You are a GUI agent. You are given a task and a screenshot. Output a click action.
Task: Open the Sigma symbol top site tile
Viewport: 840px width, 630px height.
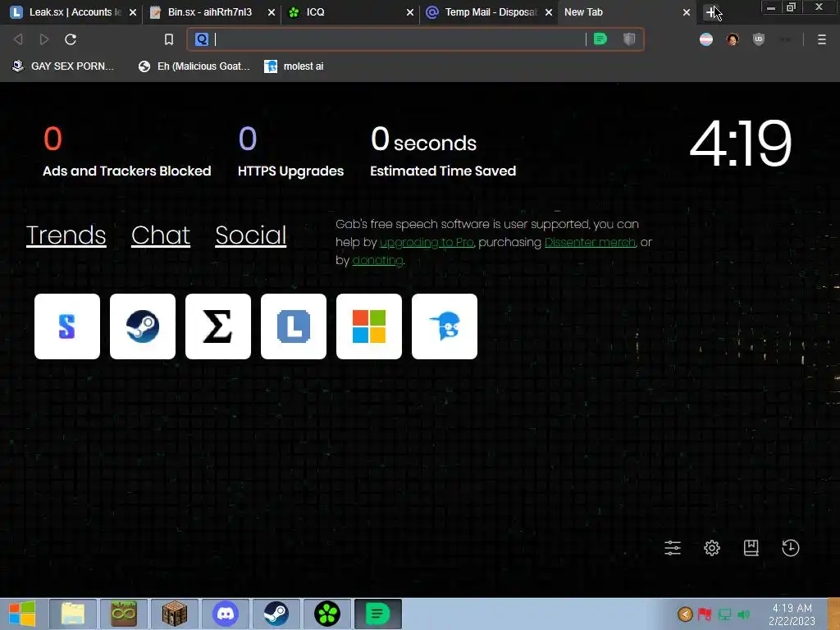pos(218,326)
